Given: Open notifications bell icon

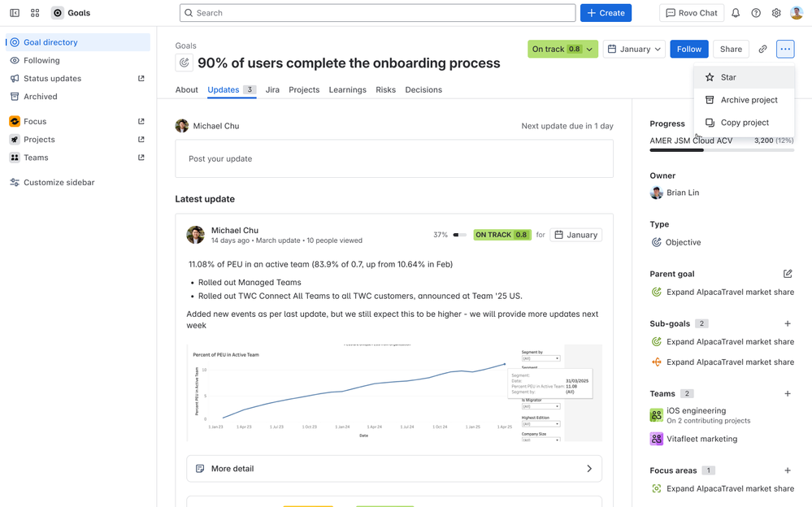Looking at the screenshot, I should 736,13.
